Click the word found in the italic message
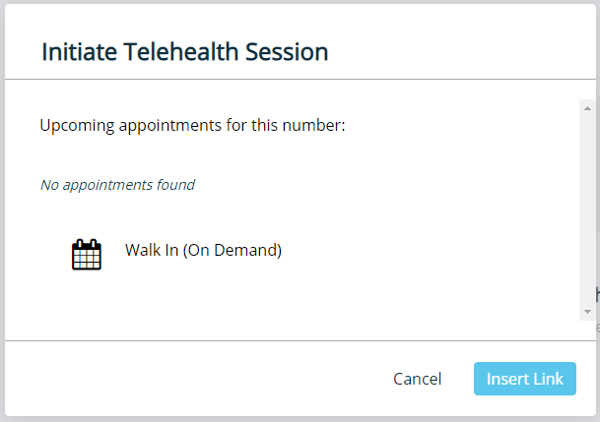This screenshot has height=422, width=600. tap(174, 184)
